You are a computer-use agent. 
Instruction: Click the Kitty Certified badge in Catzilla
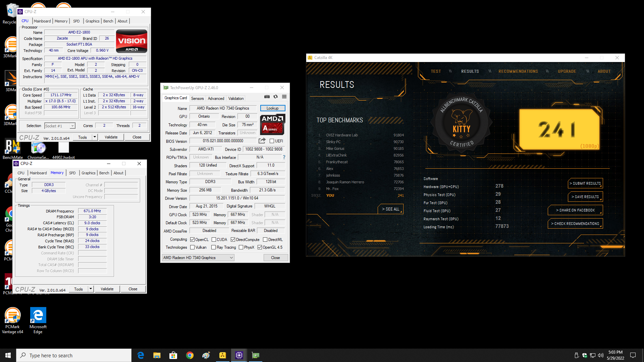tap(462, 123)
